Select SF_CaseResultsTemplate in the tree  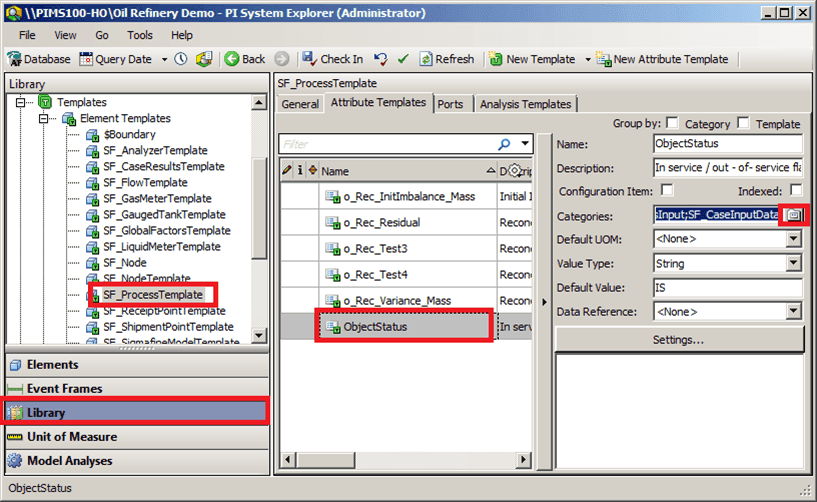click(x=164, y=167)
